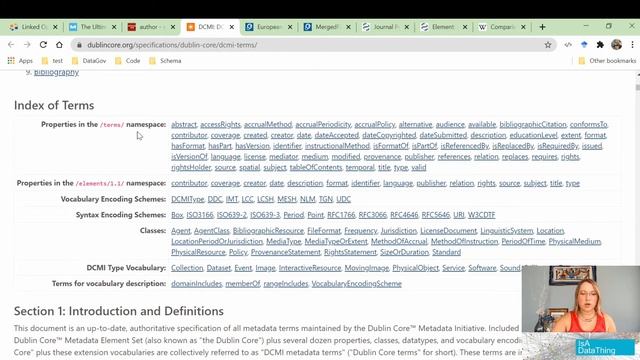
Task: Open the browser home page icon
Action: 59,44
